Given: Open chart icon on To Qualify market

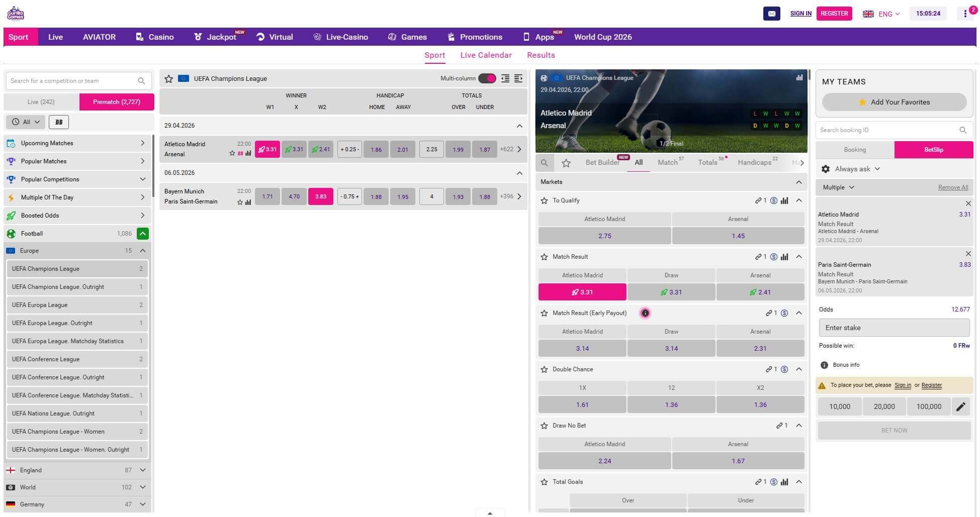Looking at the screenshot, I should pos(784,200).
